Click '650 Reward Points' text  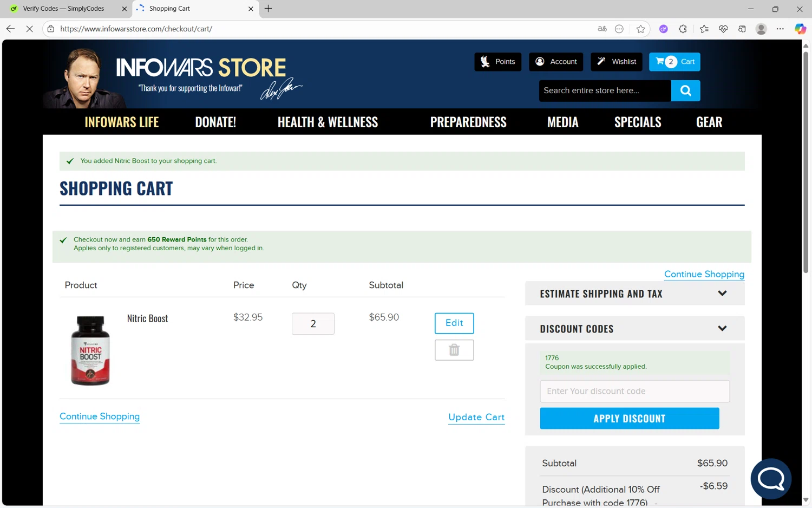(x=177, y=239)
